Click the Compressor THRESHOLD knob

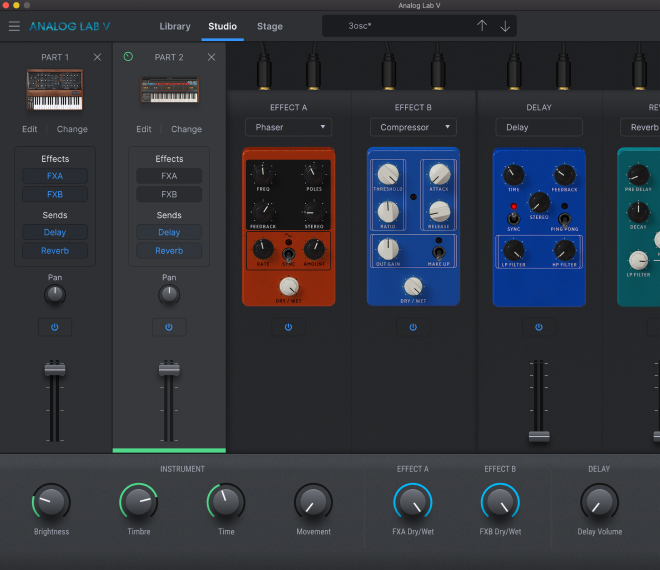pos(388,174)
